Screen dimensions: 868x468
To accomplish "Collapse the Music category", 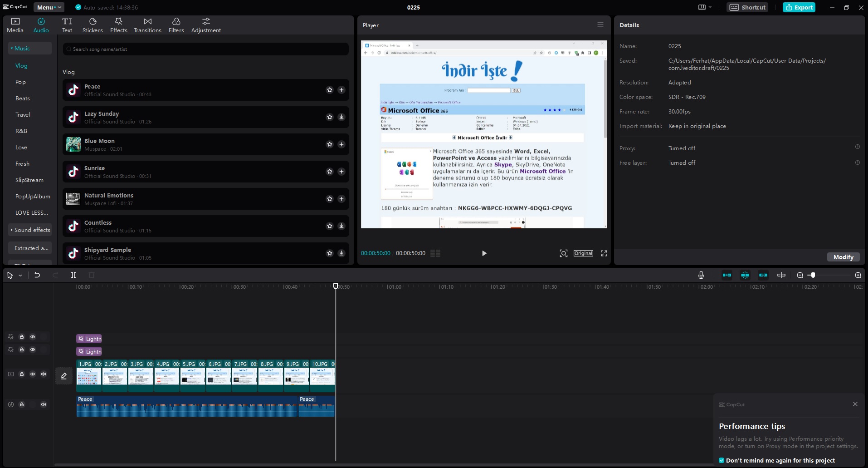I will 29,48.
